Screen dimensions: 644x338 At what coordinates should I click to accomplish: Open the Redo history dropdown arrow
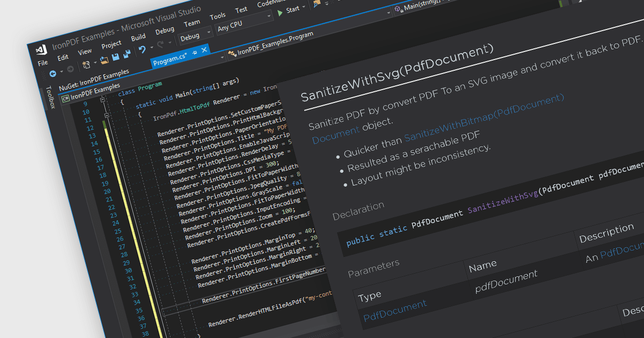[x=169, y=42]
